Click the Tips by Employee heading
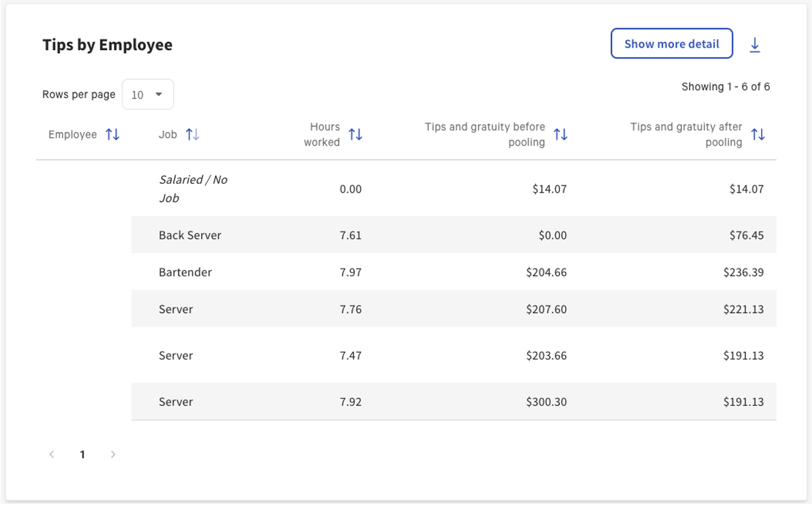This screenshot has width=812, height=505. click(x=107, y=44)
